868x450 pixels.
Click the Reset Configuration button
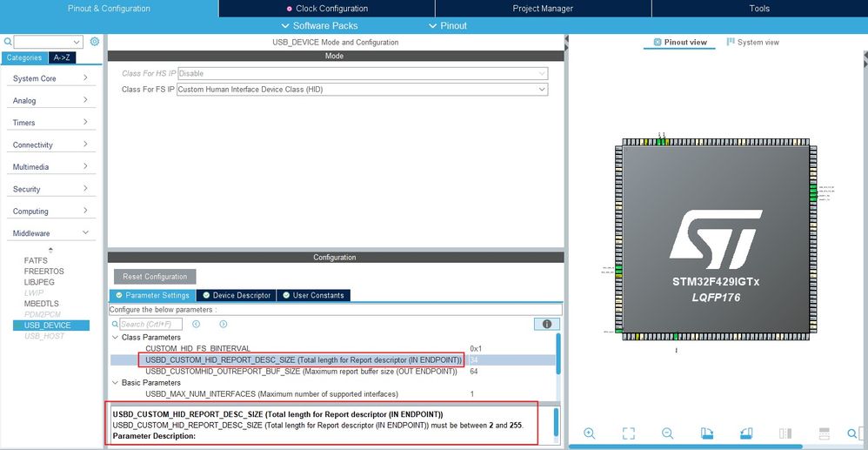[x=155, y=277]
